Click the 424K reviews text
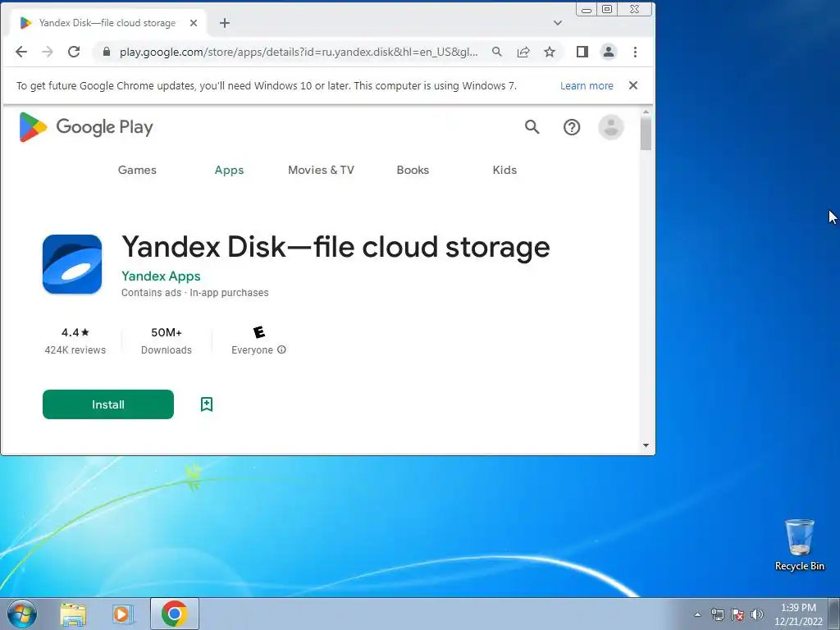 [x=75, y=349]
